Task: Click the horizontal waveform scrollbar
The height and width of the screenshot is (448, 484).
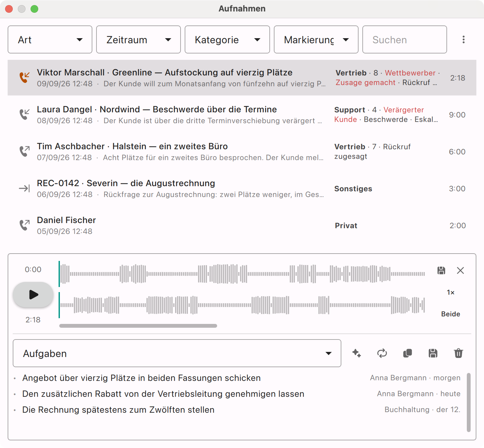Action: click(138, 326)
